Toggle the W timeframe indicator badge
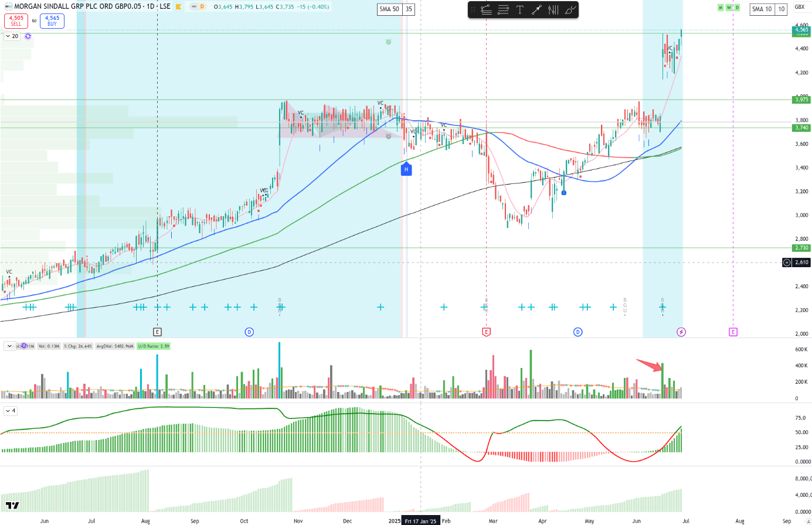812x525 pixels. 729,8
